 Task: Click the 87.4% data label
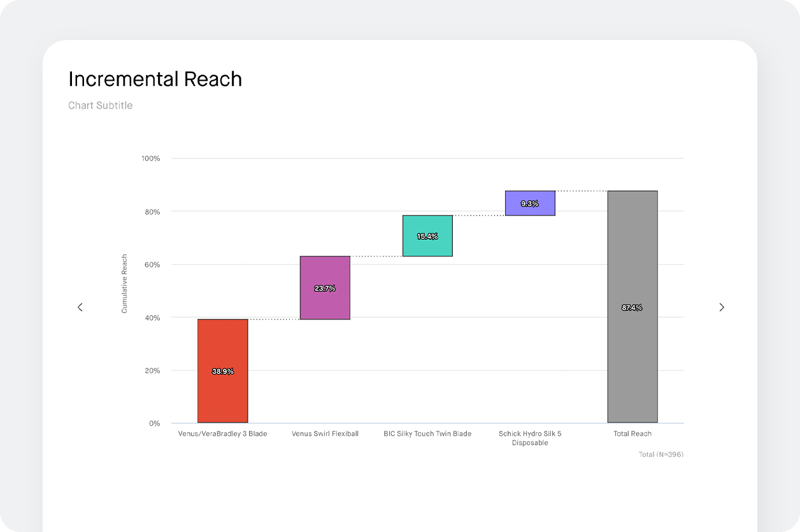pos(632,307)
